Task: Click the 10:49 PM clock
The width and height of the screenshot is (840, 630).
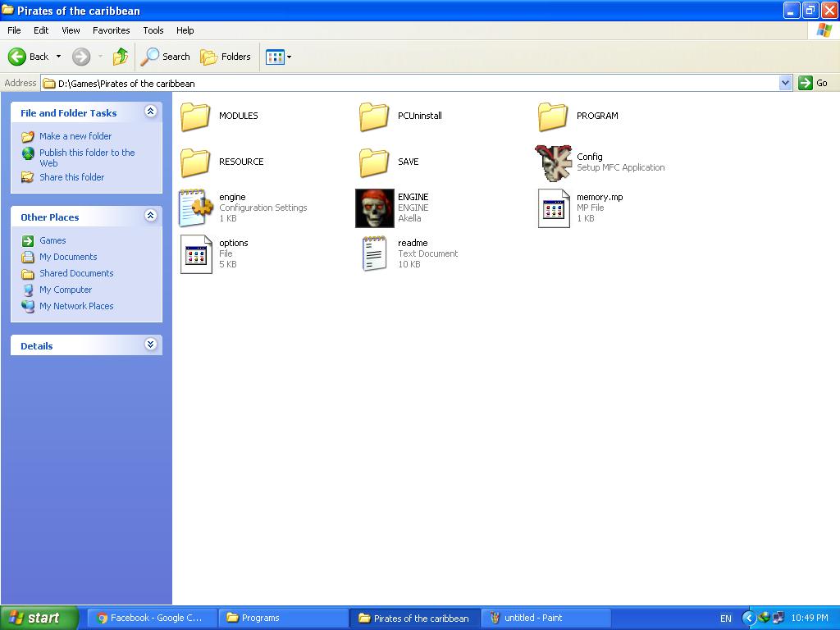Action: pyautogui.click(x=810, y=619)
